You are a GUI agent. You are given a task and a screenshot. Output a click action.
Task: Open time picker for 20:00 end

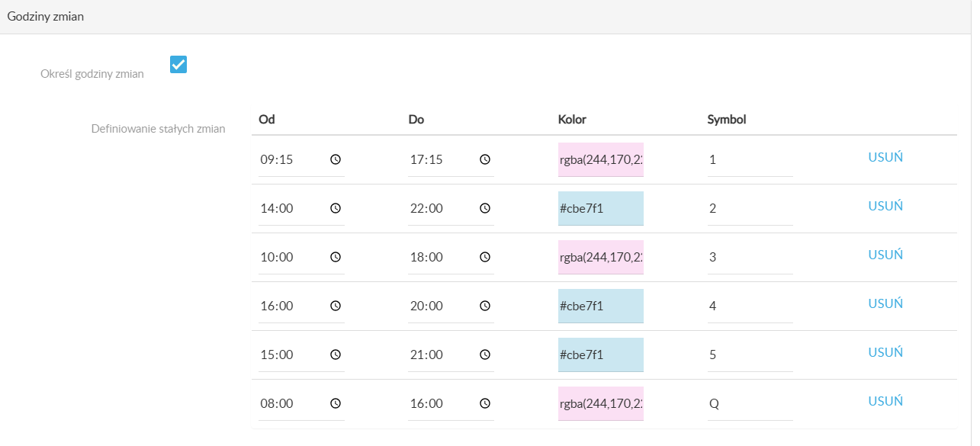[x=484, y=306]
